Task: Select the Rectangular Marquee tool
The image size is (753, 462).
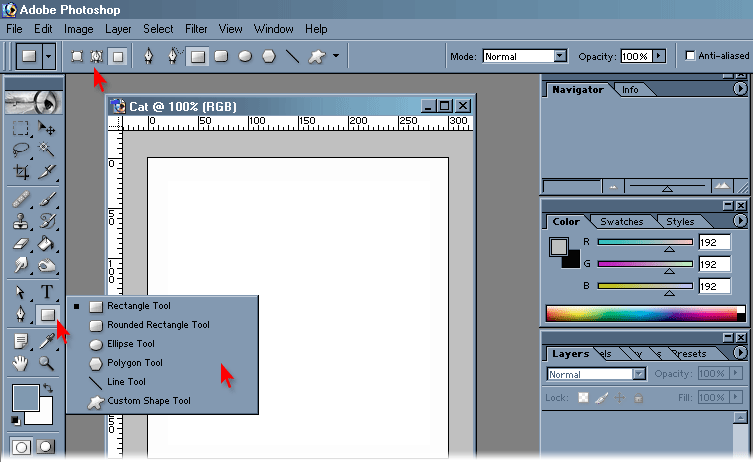Action: tap(21, 128)
